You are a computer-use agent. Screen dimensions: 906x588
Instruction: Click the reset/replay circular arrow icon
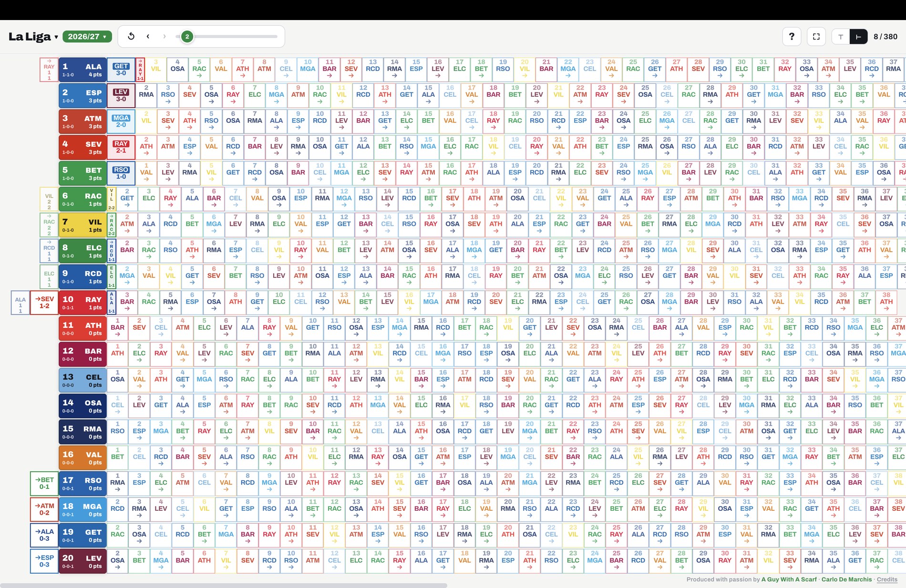pos(131,36)
